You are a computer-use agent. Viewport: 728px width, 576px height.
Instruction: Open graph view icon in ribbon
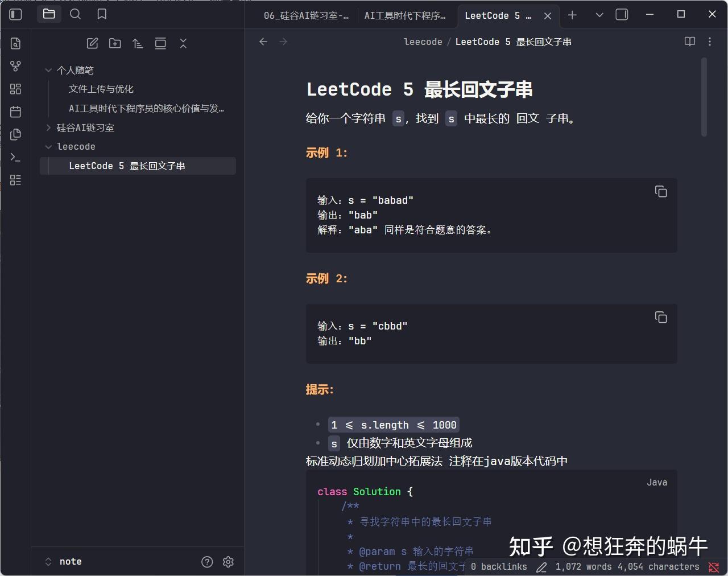coord(16,66)
